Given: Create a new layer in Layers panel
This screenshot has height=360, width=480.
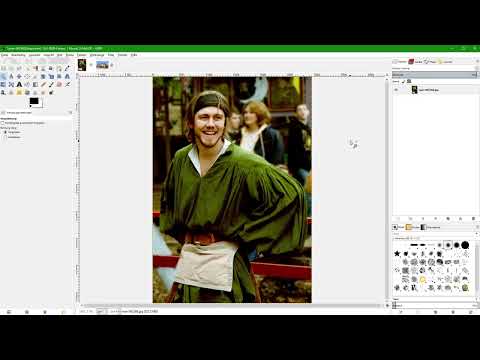Looking at the screenshot, I should coord(398,219).
